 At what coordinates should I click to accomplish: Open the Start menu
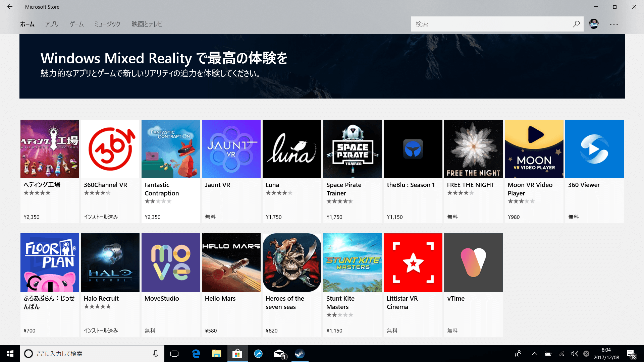(x=10, y=353)
